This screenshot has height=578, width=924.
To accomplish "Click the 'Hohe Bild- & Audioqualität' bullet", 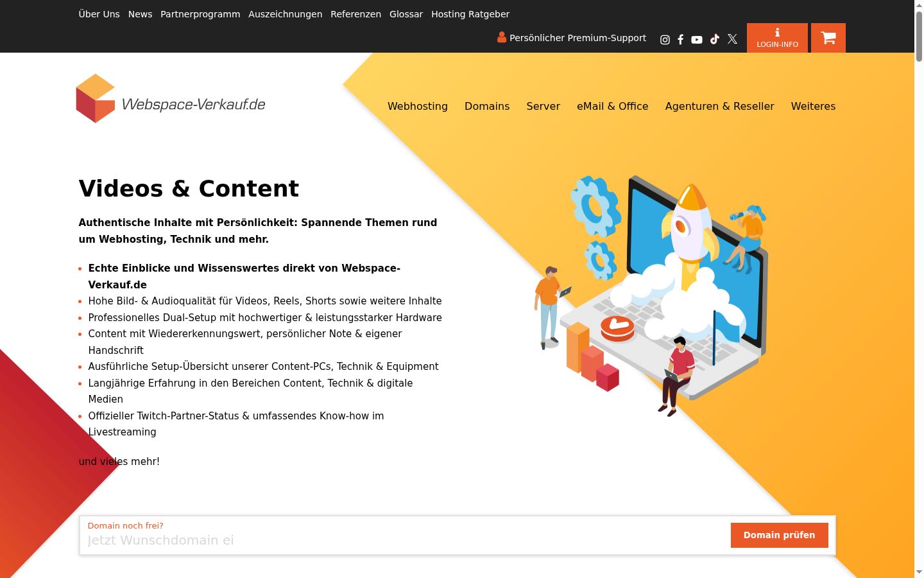I will click(x=265, y=301).
